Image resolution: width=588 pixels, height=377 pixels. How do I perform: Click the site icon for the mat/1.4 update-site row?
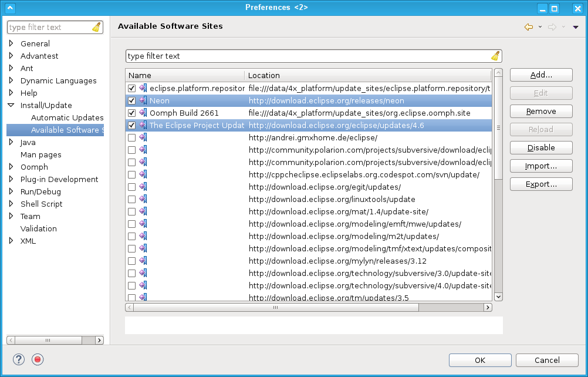(x=143, y=211)
